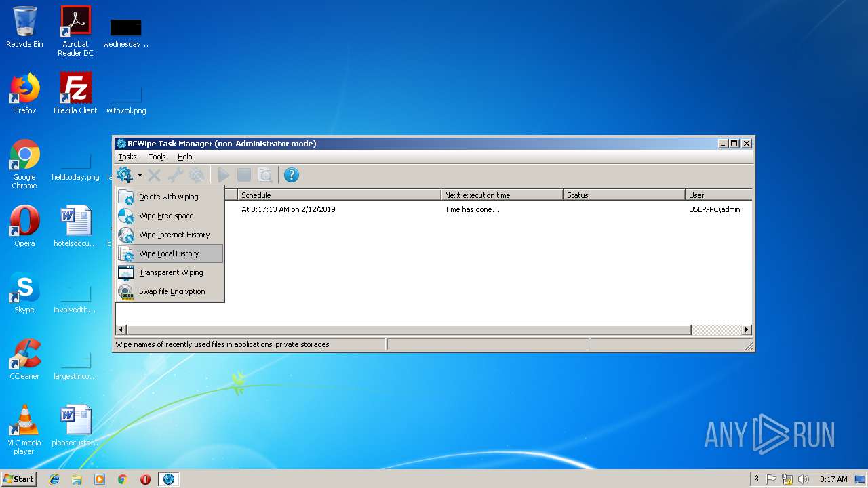Select the Google Chrome desktop shortcut
The height and width of the screenshot is (488, 868).
click(x=24, y=164)
